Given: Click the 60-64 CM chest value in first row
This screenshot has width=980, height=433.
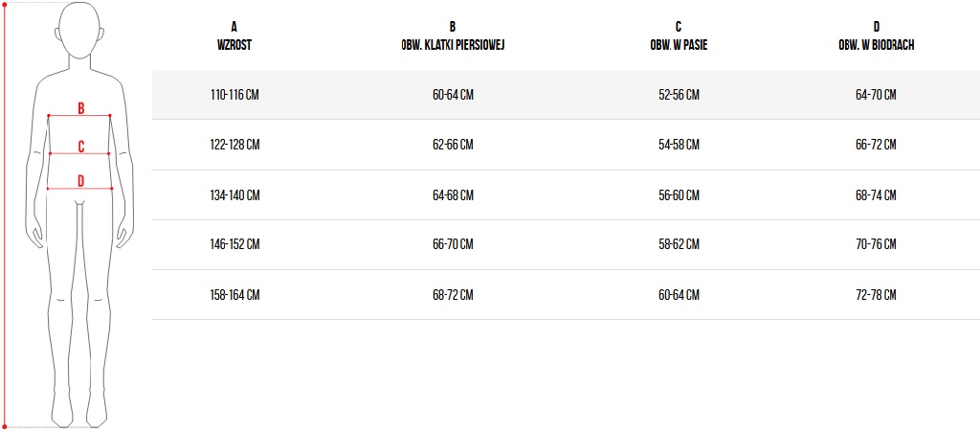Looking at the screenshot, I should [x=453, y=95].
